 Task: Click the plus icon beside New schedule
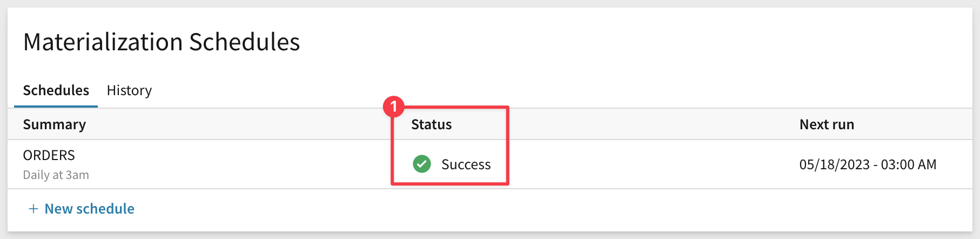(x=33, y=209)
